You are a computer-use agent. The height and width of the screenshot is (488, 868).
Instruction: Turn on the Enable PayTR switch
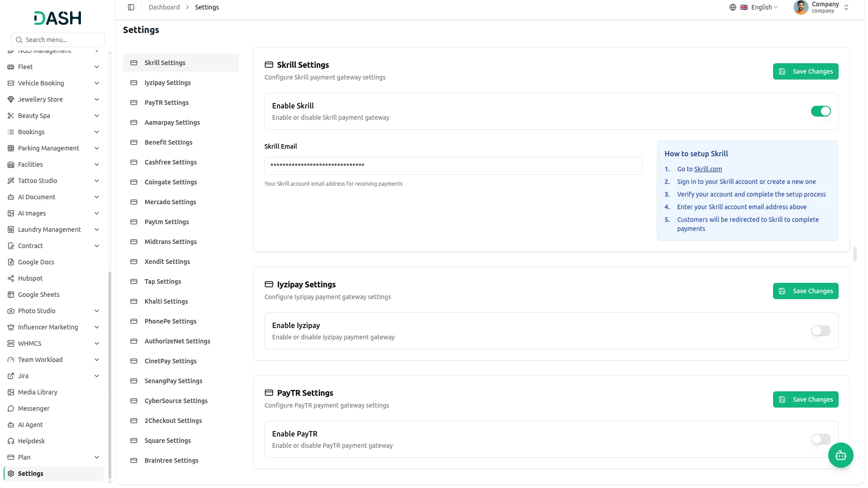coord(821,439)
